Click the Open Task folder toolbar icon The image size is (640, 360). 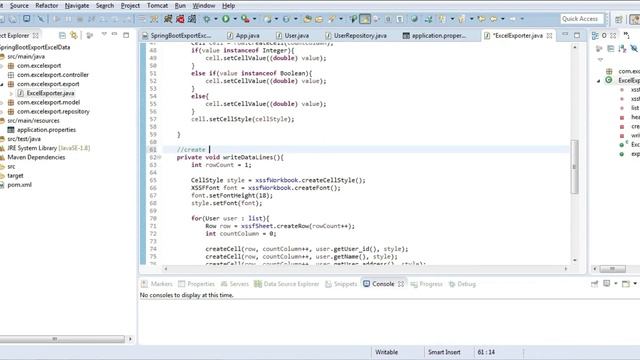(x=319, y=19)
